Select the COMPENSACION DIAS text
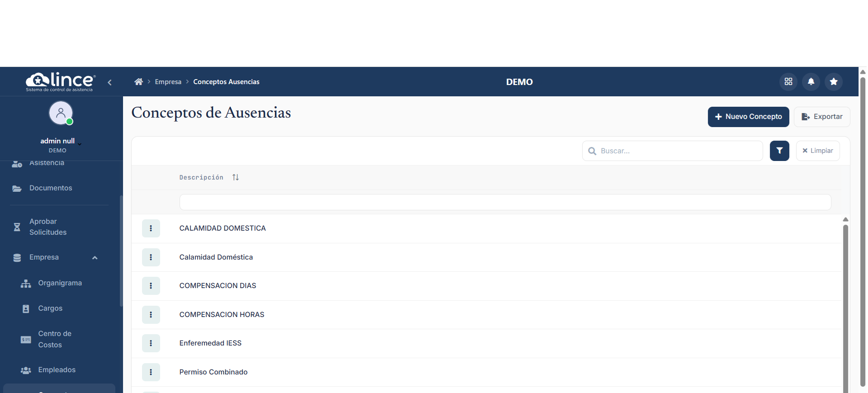This screenshot has height=393, width=868. click(x=218, y=286)
